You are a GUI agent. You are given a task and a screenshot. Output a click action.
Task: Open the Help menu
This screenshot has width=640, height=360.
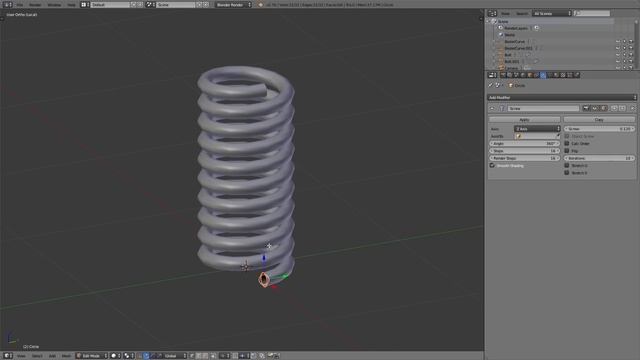pos(71,4)
